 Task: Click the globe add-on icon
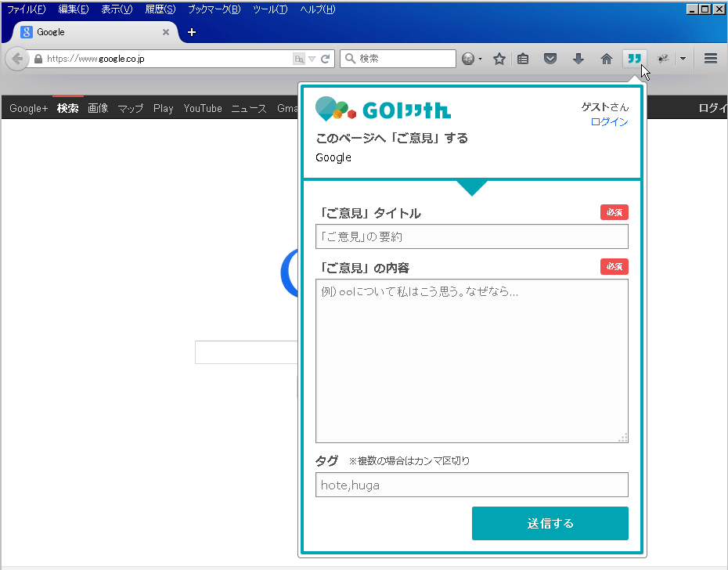point(468,59)
